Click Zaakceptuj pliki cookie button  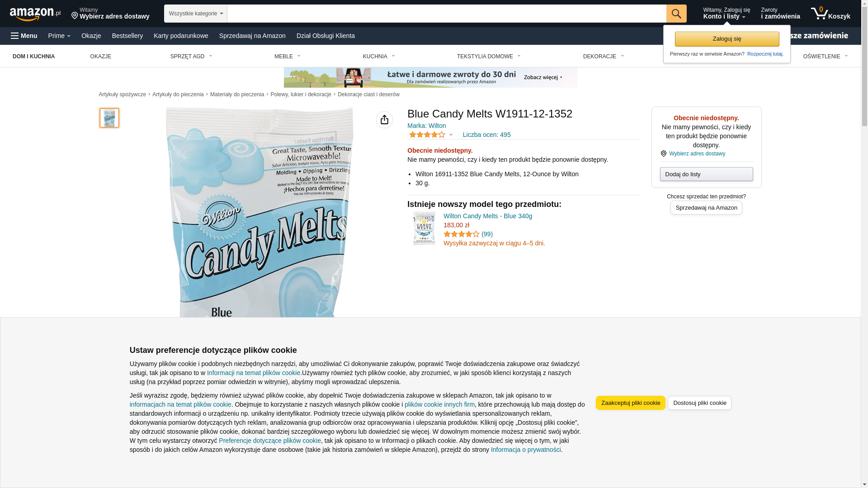(x=631, y=403)
